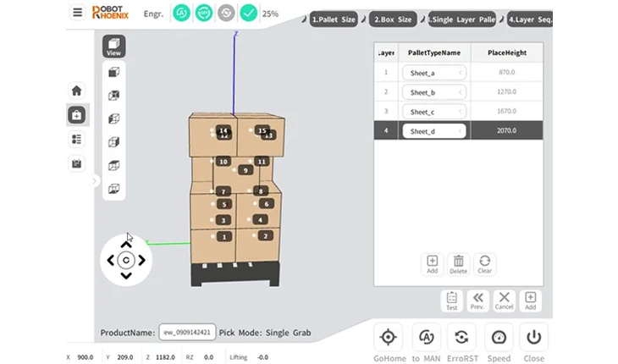Screen dimensions: 618x364
Task: Click the Clear refresh icon under table
Action: click(485, 264)
